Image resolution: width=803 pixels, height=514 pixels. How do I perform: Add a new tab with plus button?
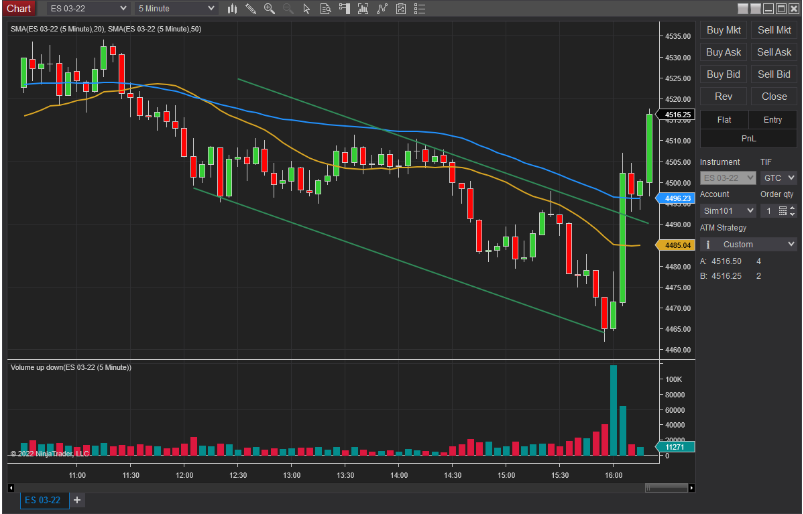[x=77, y=500]
